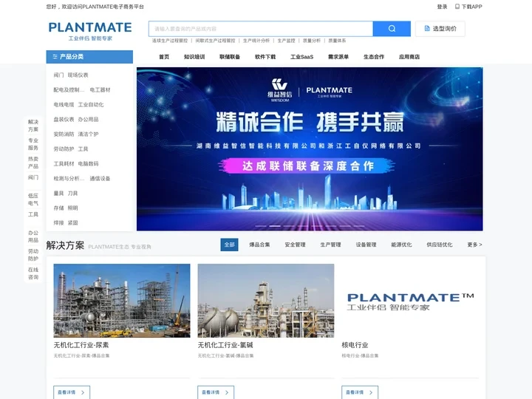Open 工业自动化 in the category list
Screen dimensions: 532x399
(x=91, y=104)
